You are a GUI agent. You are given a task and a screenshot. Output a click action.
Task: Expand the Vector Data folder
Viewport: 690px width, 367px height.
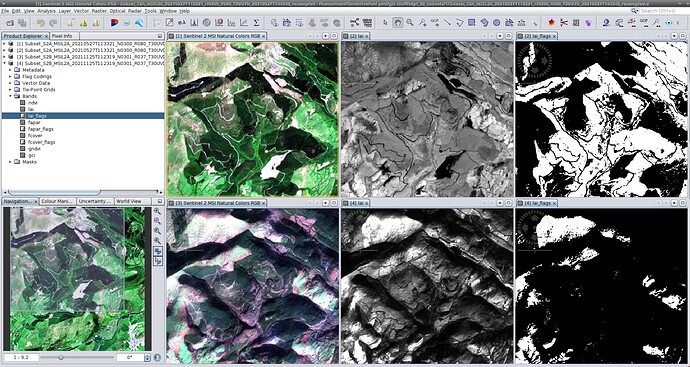click(x=11, y=83)
